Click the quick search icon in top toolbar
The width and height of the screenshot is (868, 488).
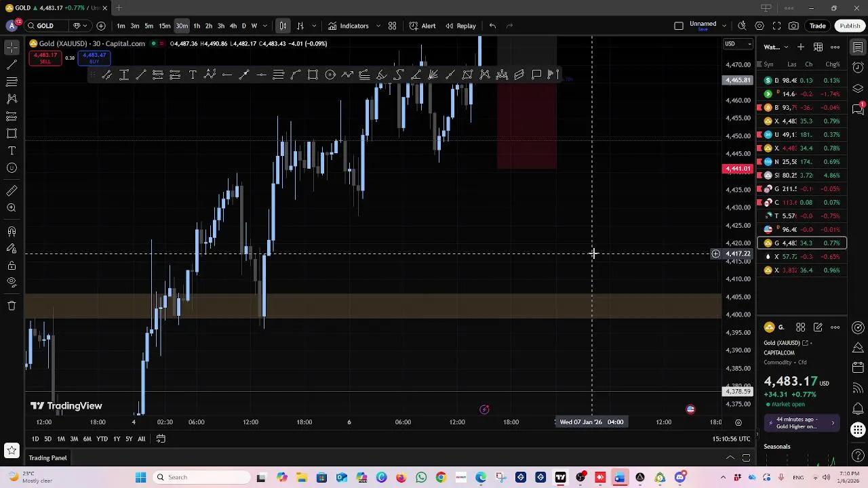point(742,26)
